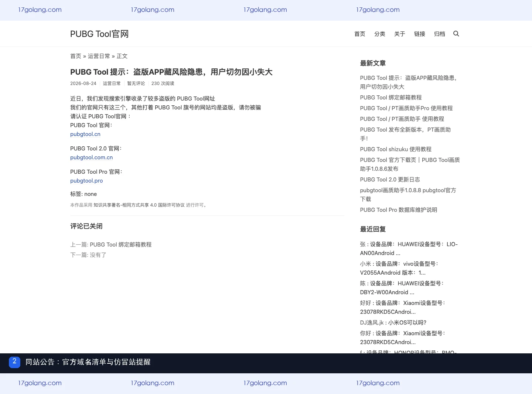
Task: Click the PUBG Tool官网 site title
Action: (99, 34)
